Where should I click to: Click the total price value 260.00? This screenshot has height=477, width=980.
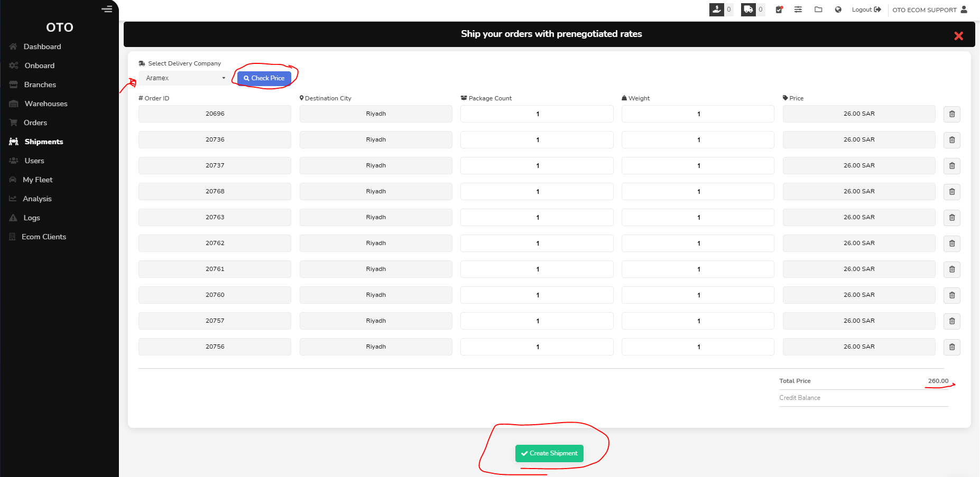938,381
